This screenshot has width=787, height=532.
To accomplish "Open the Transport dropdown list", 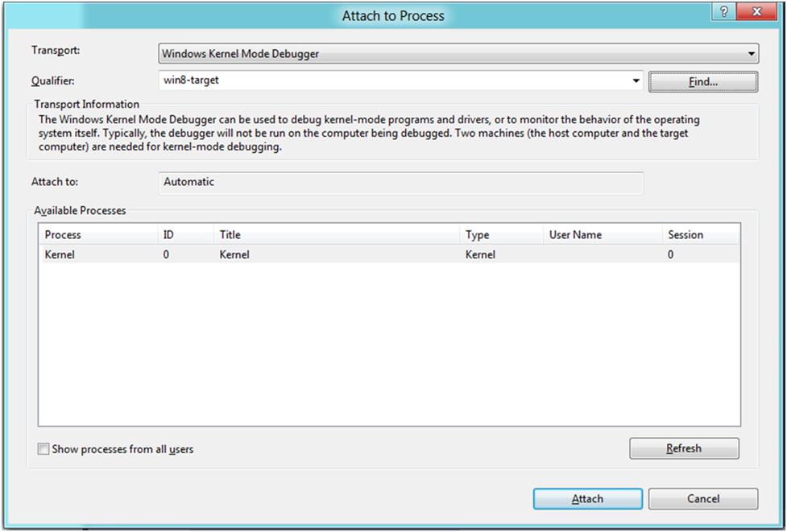I will click(752, 54).
